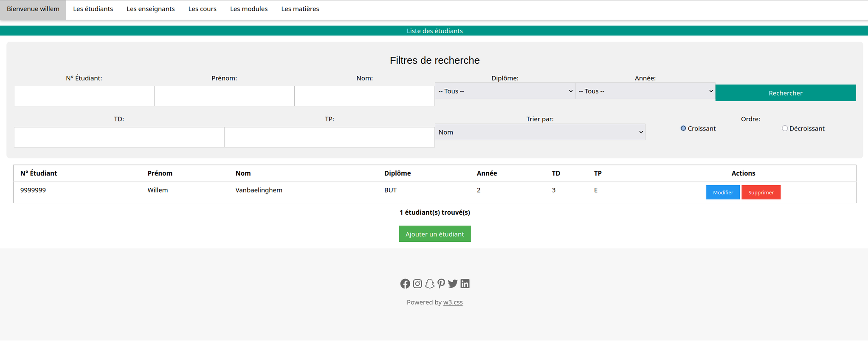This screenshot has width=868, height=343.
Task: Expand the Année dropdown
Action: pyautogui.click(x=645, y=91)
